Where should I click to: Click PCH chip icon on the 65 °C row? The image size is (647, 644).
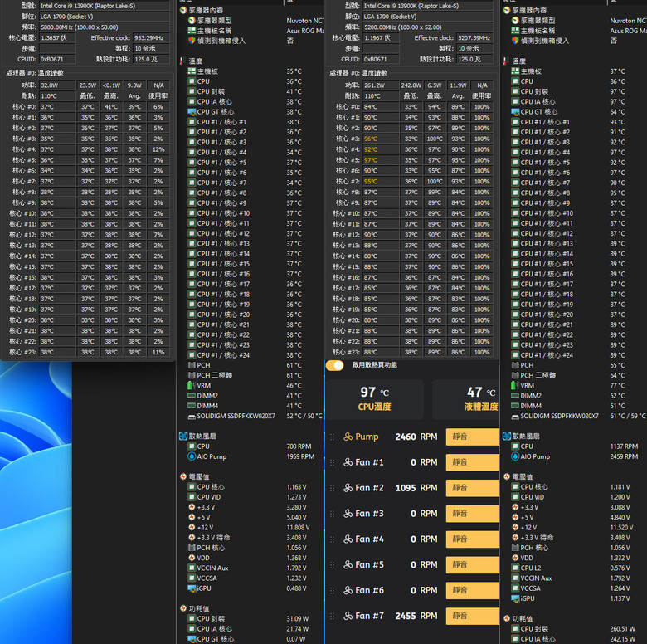(x=515, y=365)
